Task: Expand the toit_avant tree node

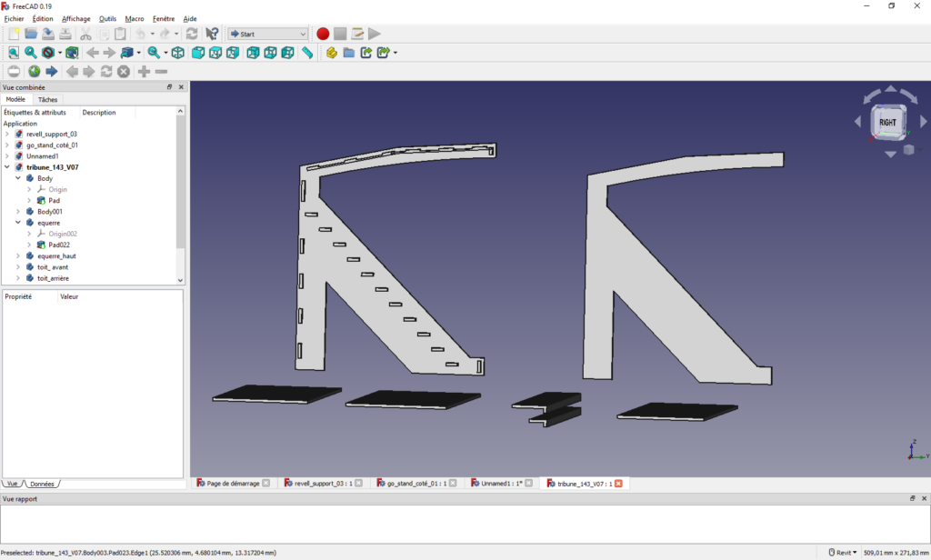Action: (x=18, y=267)
